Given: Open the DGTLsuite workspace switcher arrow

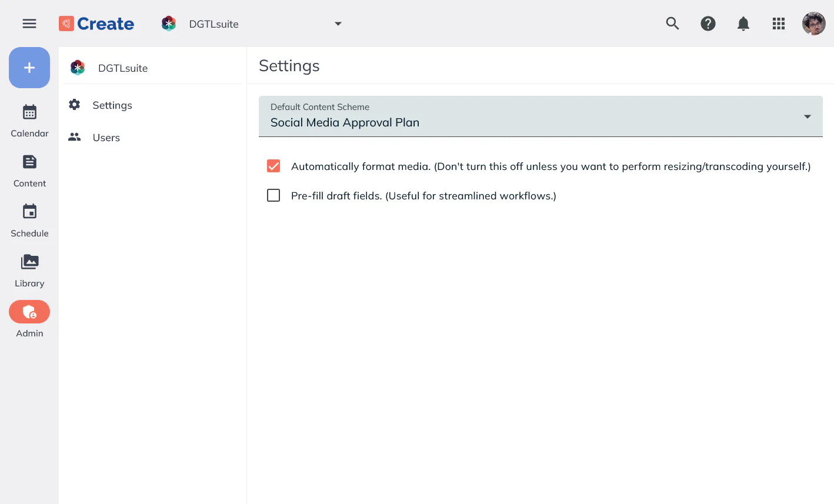Looking at the screenshot, I should point(338,24).
